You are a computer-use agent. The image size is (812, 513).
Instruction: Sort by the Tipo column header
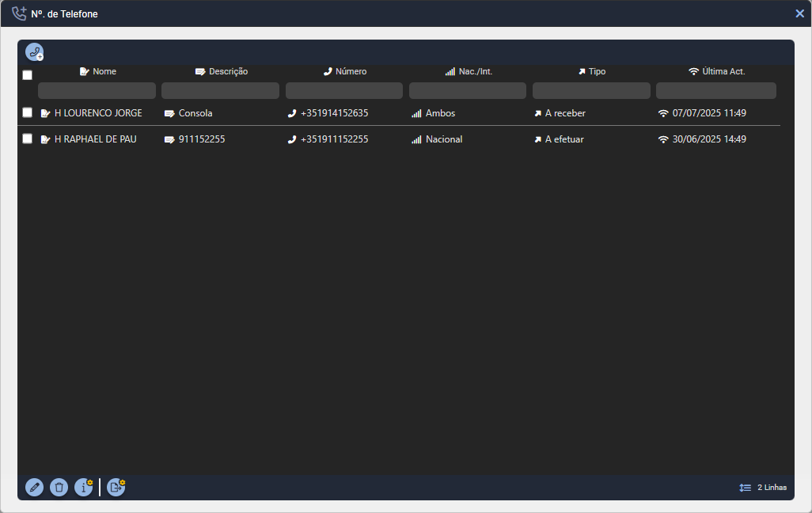tap(592, 71)
